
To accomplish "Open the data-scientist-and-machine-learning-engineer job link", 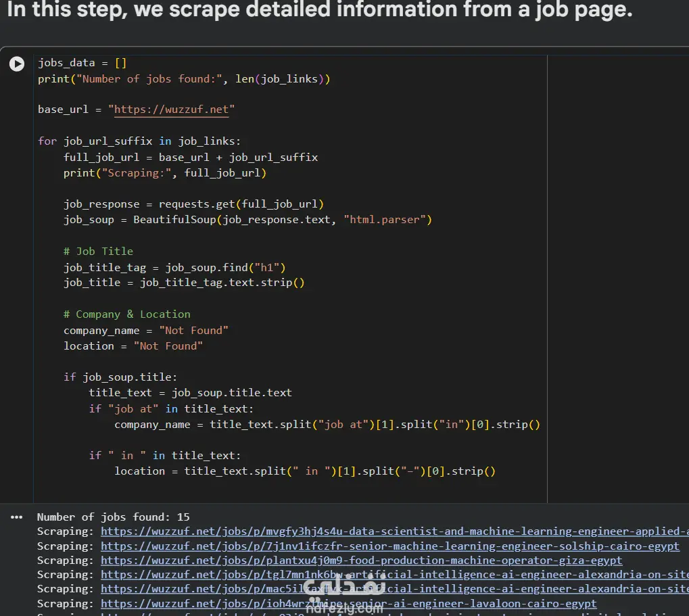I will [x=395, y=531].
